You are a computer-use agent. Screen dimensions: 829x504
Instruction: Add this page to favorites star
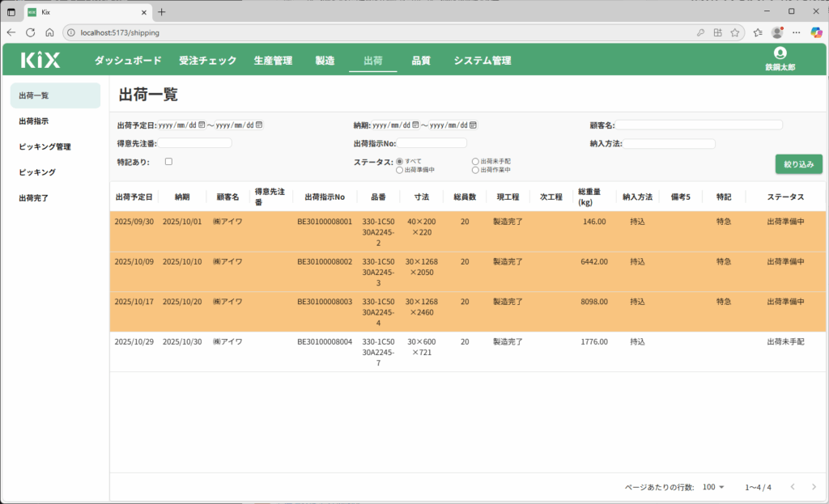pos(735,32)
